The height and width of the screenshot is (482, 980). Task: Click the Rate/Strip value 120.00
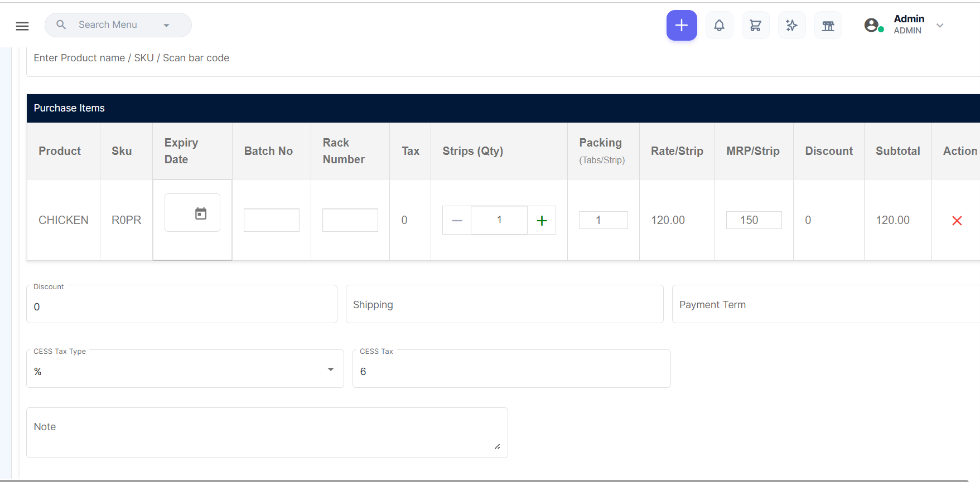coord(668,220)
